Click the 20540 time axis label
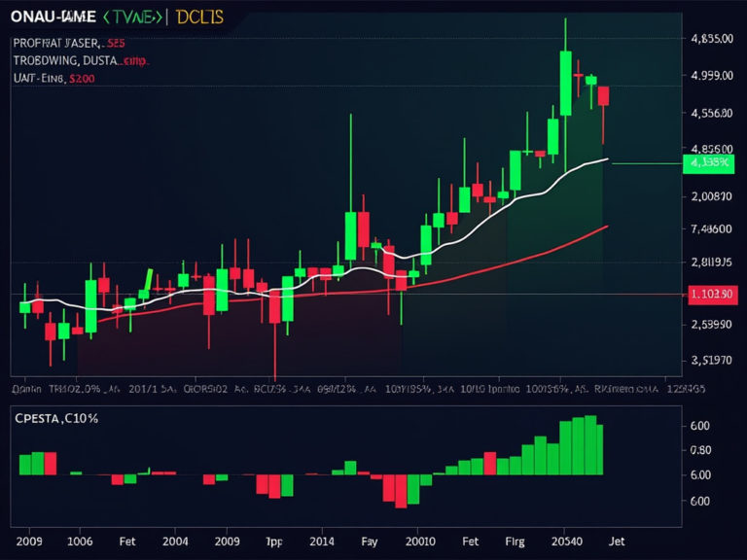The height and width of the screenshot is (560, 747). point(567,540)
